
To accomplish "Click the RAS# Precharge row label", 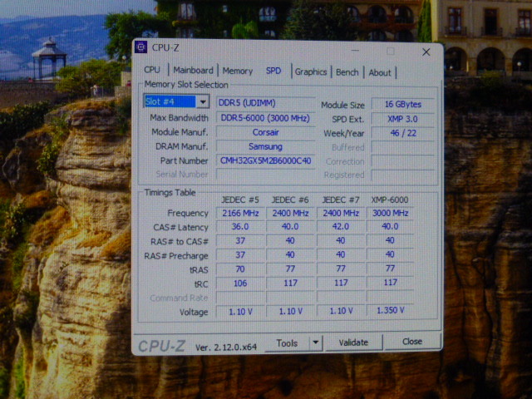I will pos(176,256).
